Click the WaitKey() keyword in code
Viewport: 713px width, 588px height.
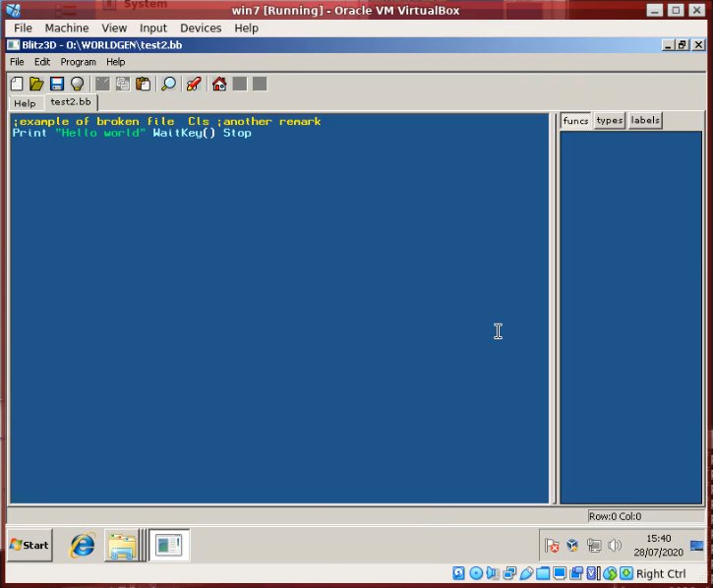184,133
